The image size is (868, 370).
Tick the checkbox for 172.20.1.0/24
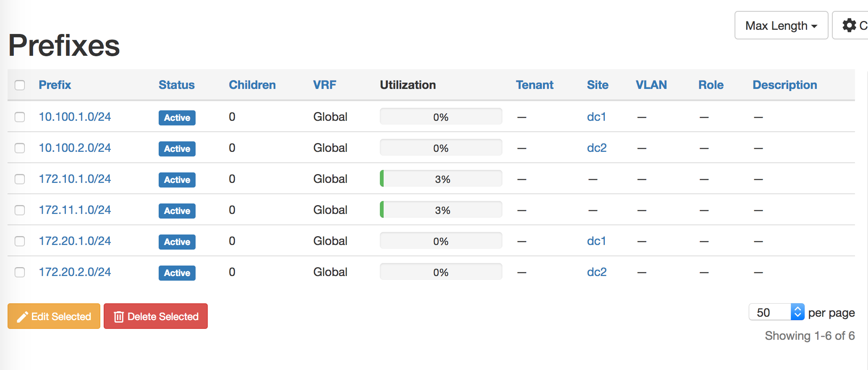(20, 241)
